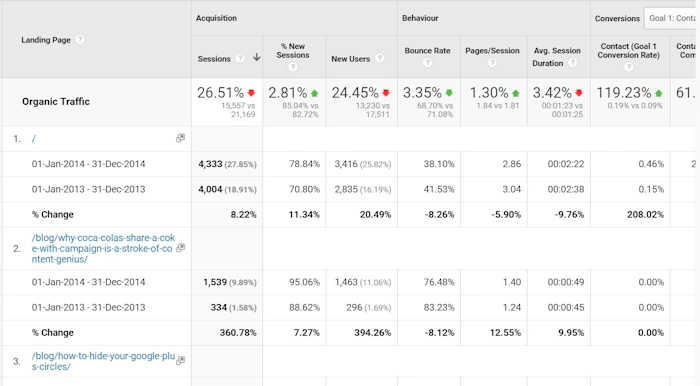700x386 pixels.
Task: Click the Contact Goal 1 Conversion Rate help icon
Action: coord(629,67)
